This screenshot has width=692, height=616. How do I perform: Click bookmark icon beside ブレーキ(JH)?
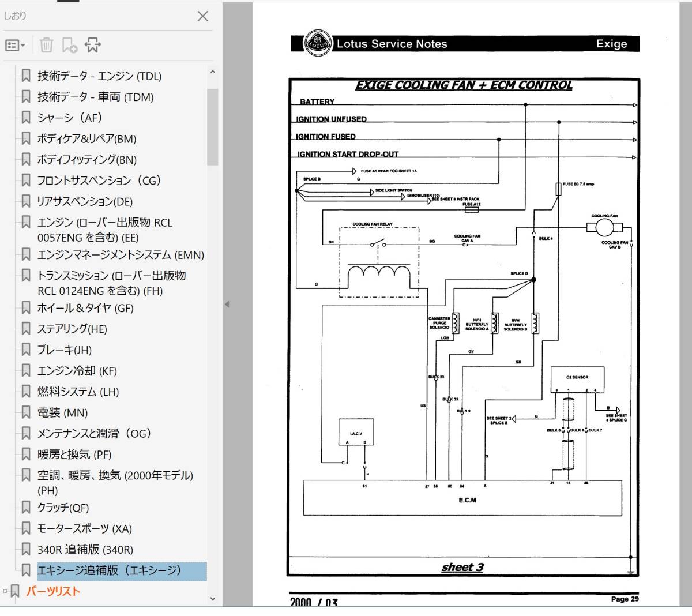pos(26,350)
